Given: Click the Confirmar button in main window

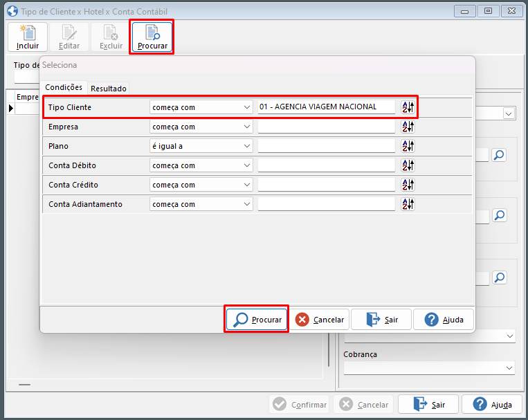Looking at the screenshot, I should pyautogui.click(x=299, y=404).
